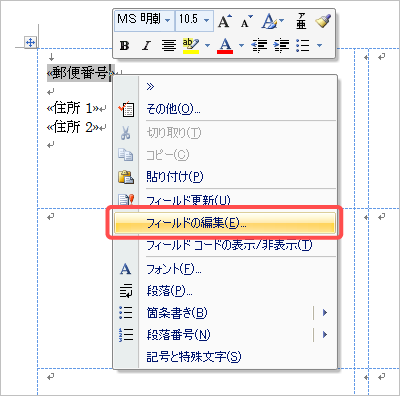The image size is (400, 396).
Task: Click the «住所 2» merge field
Action: point(73,127)
